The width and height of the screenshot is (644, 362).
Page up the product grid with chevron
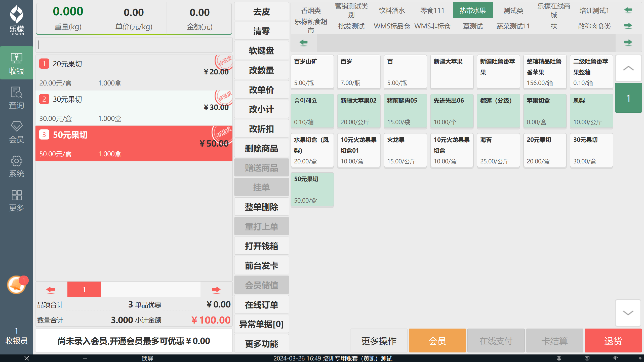click(628, 68)
